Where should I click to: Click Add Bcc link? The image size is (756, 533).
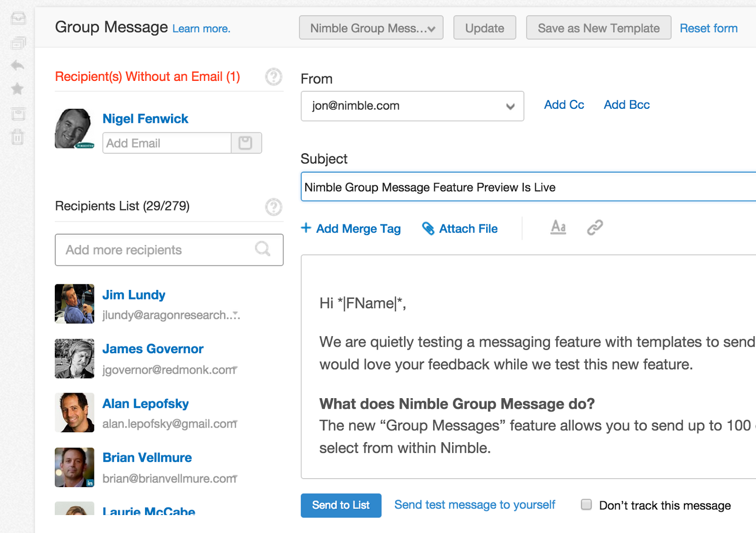(x=627, y=105)
